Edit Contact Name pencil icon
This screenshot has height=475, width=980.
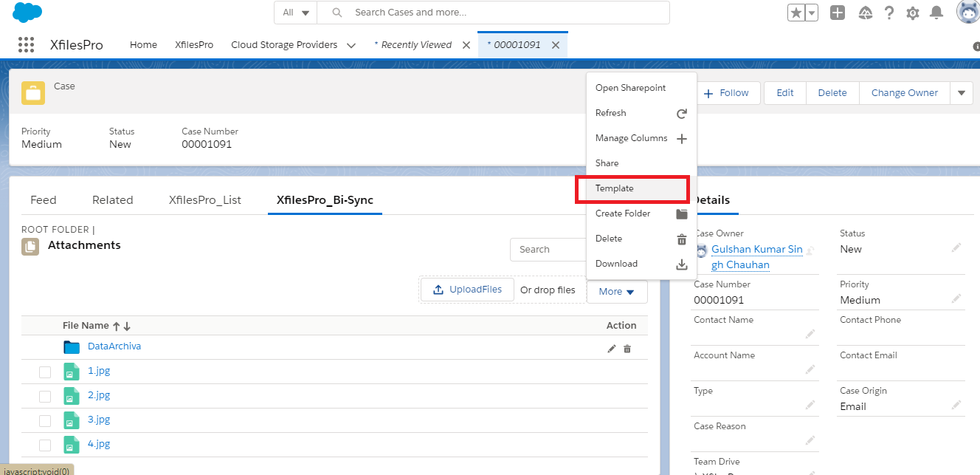point(810,334)
